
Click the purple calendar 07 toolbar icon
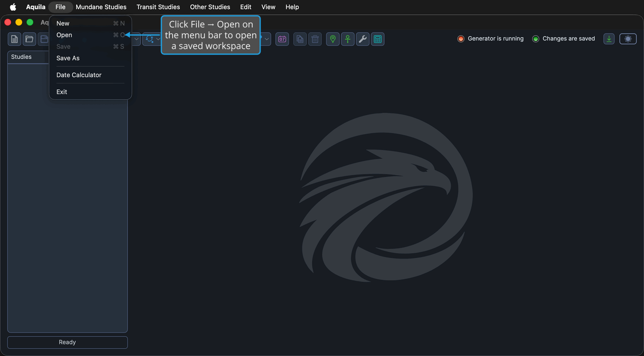[282, 39]
